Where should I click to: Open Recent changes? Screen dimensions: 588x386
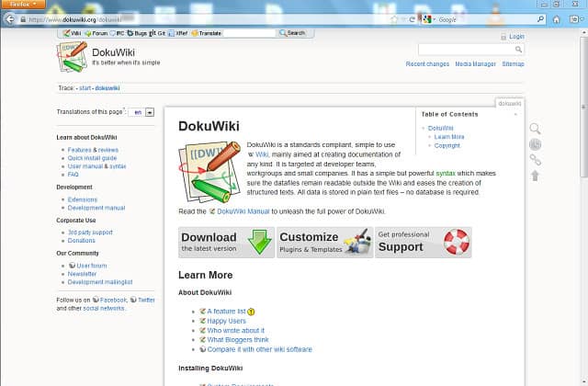pyautogui.click(x=427, y=64)
